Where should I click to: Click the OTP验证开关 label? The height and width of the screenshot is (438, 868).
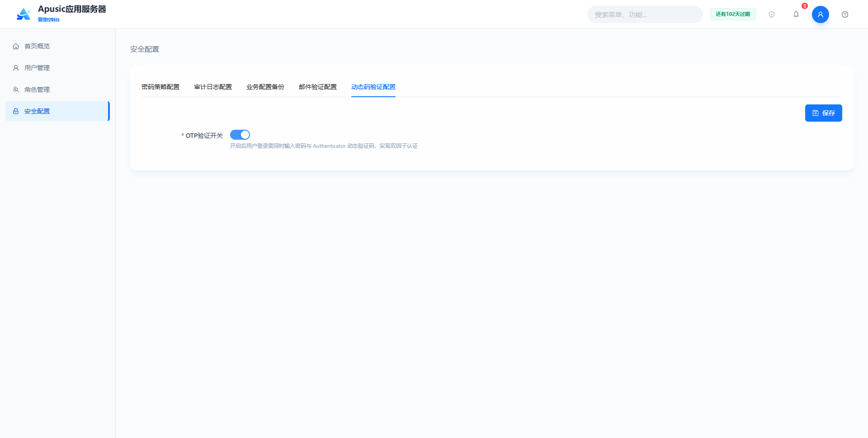(x=204, y=136)
